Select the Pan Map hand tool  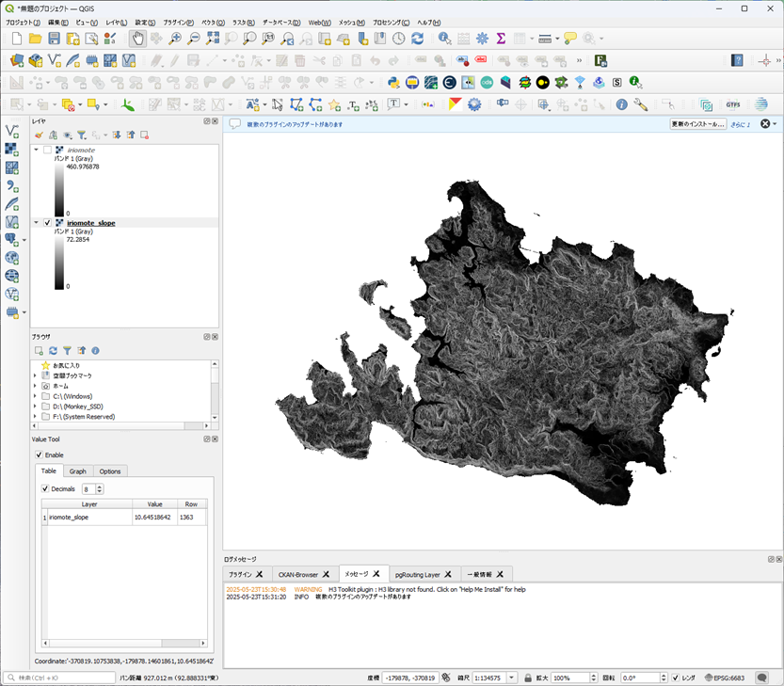pyautogui.click(x=137, y=39)
